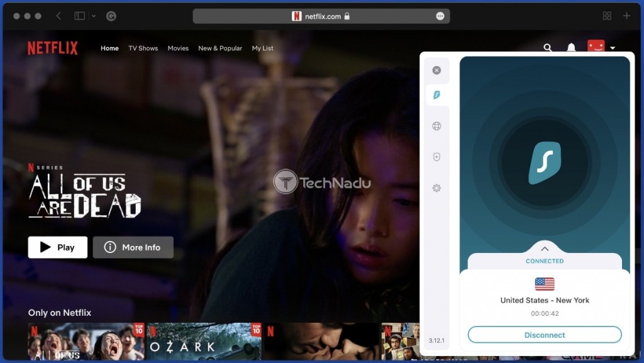This screenshot has height=363, width=644.
Task: Expand the connection details chevron above CONNECTED
Action: 545,249
